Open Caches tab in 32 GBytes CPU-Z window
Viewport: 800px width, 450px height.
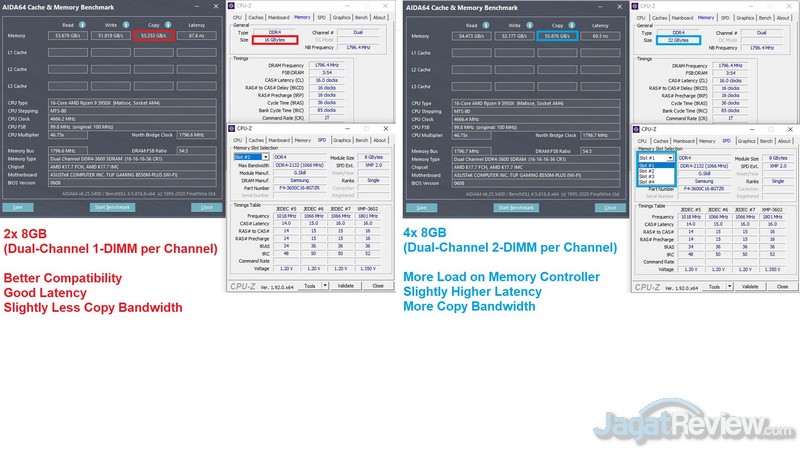659,18
